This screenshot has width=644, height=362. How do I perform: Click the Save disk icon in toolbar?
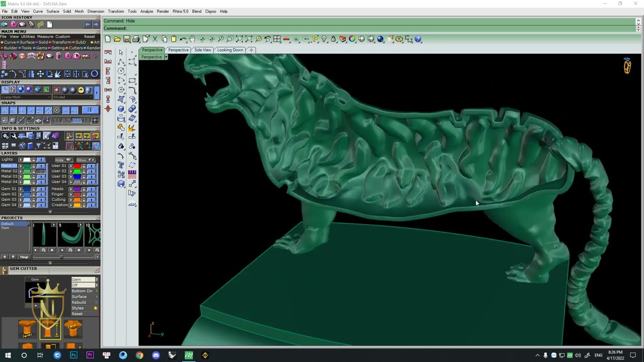click(x=127, y=39)
